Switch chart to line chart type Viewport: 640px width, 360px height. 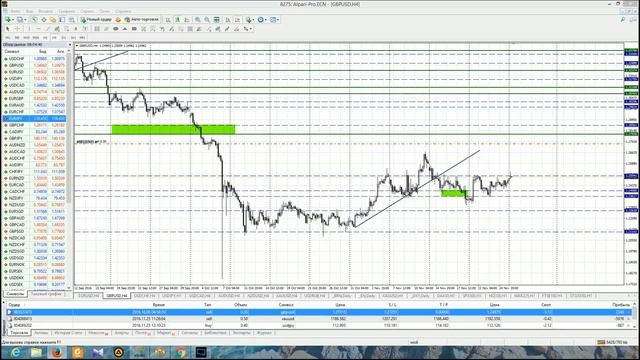click(186, 20)
